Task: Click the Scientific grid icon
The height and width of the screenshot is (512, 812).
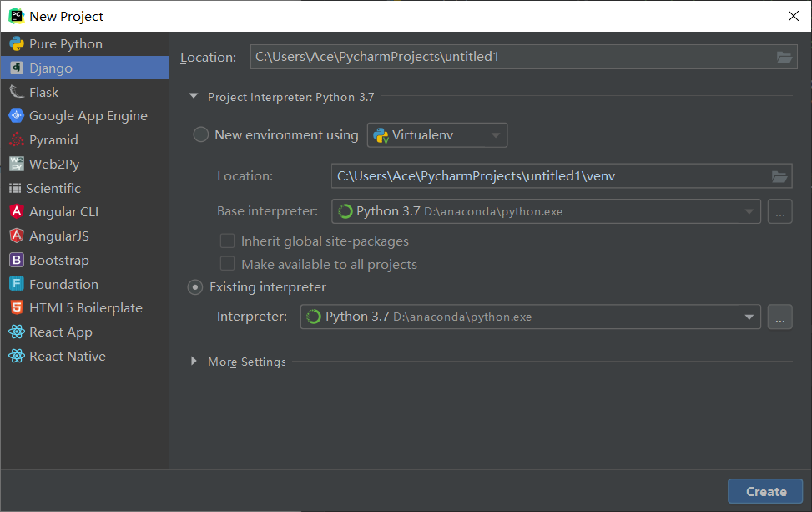Action: pos(15,188)
